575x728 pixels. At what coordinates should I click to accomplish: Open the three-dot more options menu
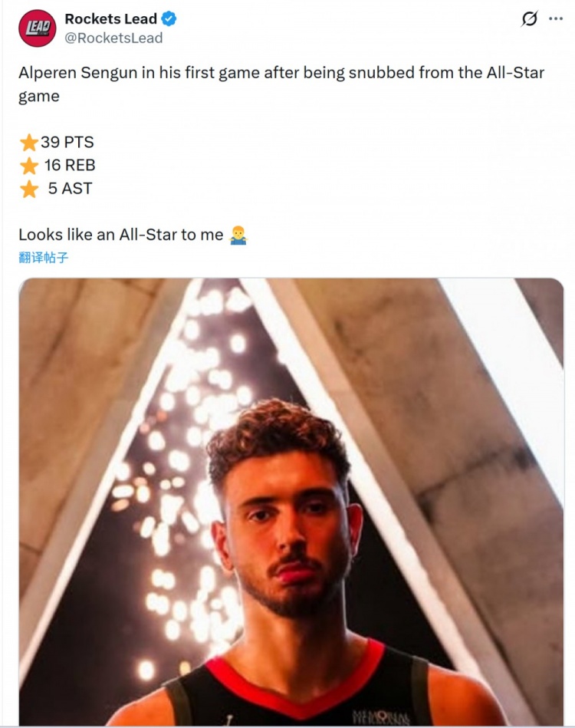tap(556, 18)
